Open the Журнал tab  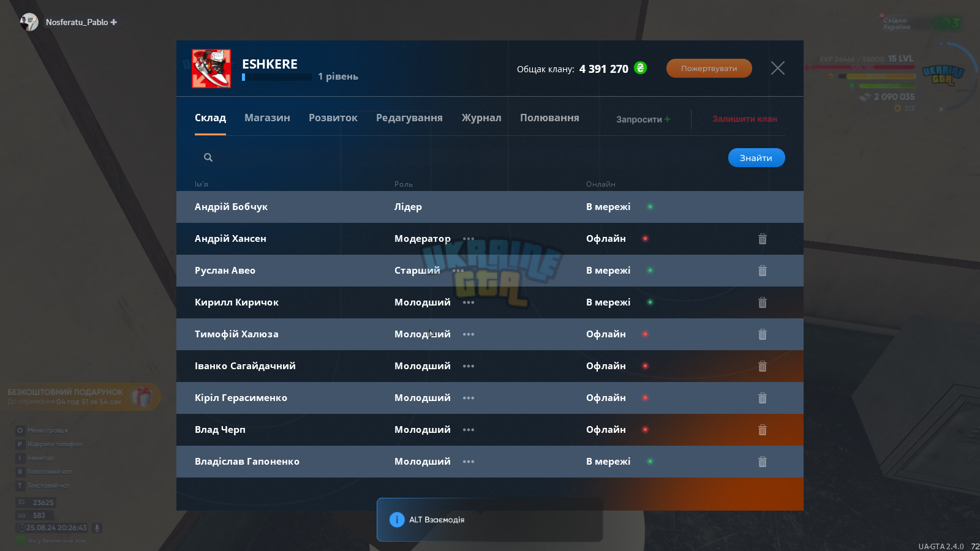click(x=481, y=118)
